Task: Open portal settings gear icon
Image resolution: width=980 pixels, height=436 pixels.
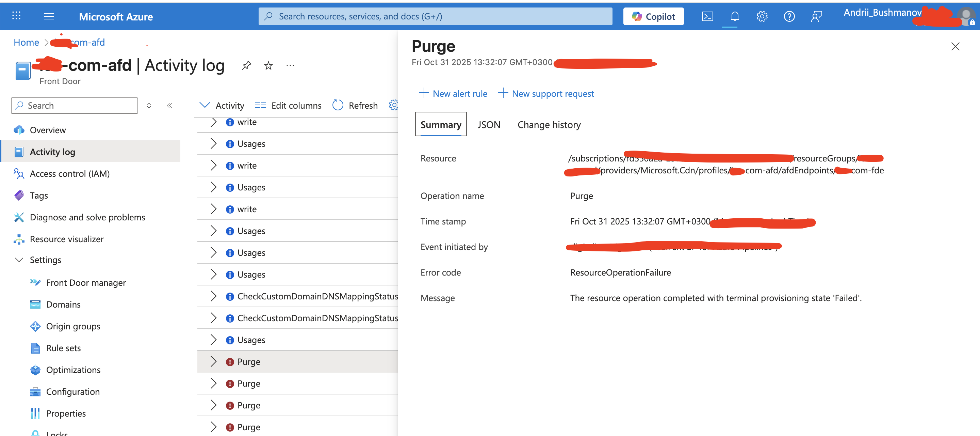Action: point(762,16)
